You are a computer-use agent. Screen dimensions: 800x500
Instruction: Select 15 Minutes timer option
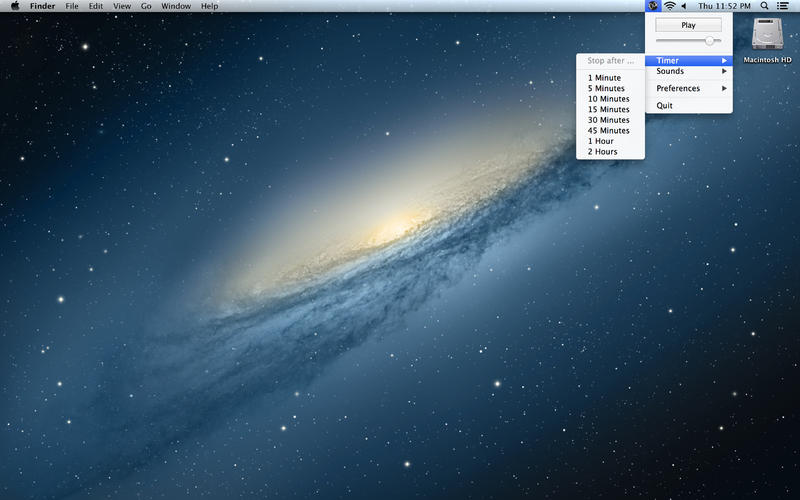tap(608, 110)
